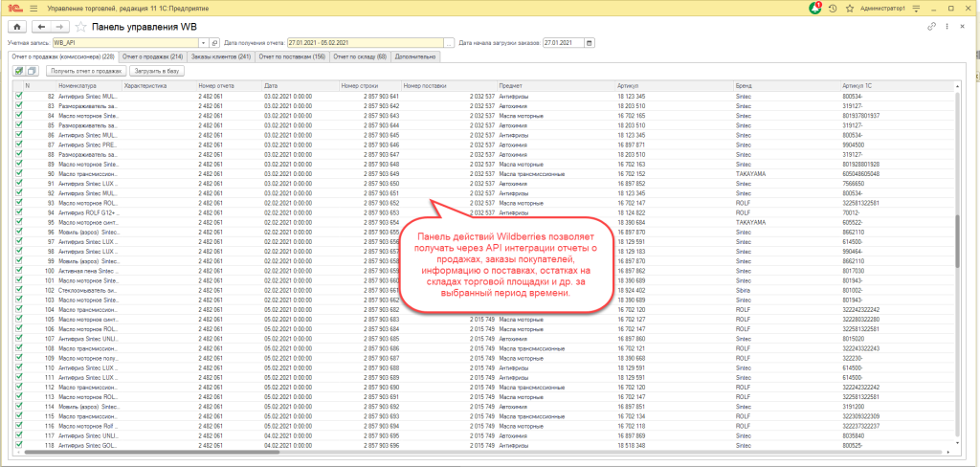Open report period selection ellipsis button
This screenshot has height=467, width=980.
[450, 43]
